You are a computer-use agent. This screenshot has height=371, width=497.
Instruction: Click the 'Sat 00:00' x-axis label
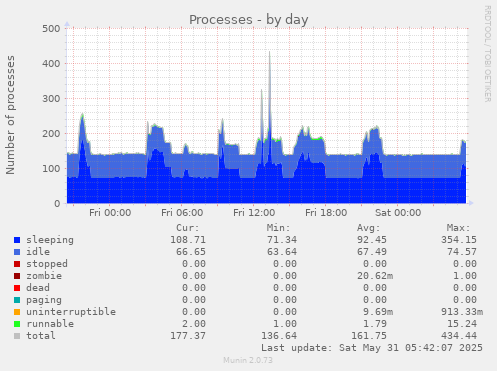point(398,213)
